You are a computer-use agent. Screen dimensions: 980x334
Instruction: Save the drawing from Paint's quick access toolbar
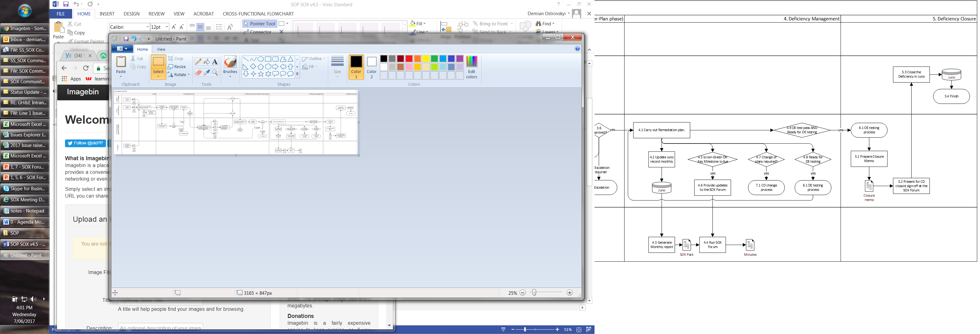click(125, 39)
